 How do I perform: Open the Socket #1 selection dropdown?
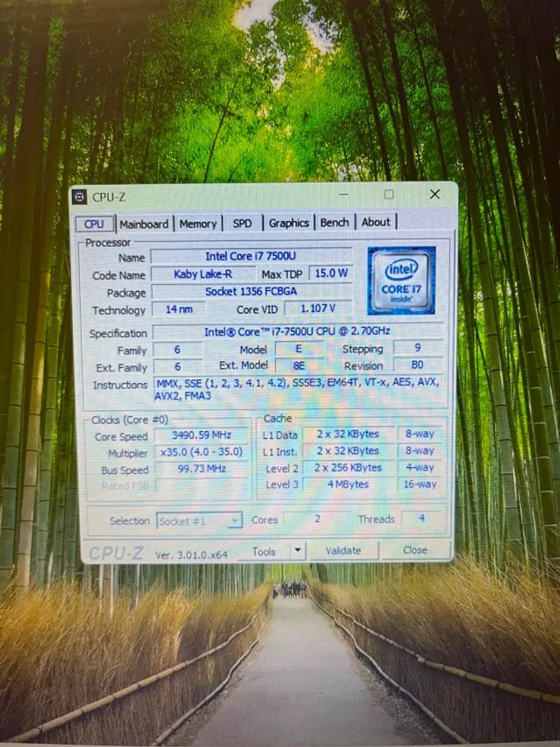click(x=199, y=521)
